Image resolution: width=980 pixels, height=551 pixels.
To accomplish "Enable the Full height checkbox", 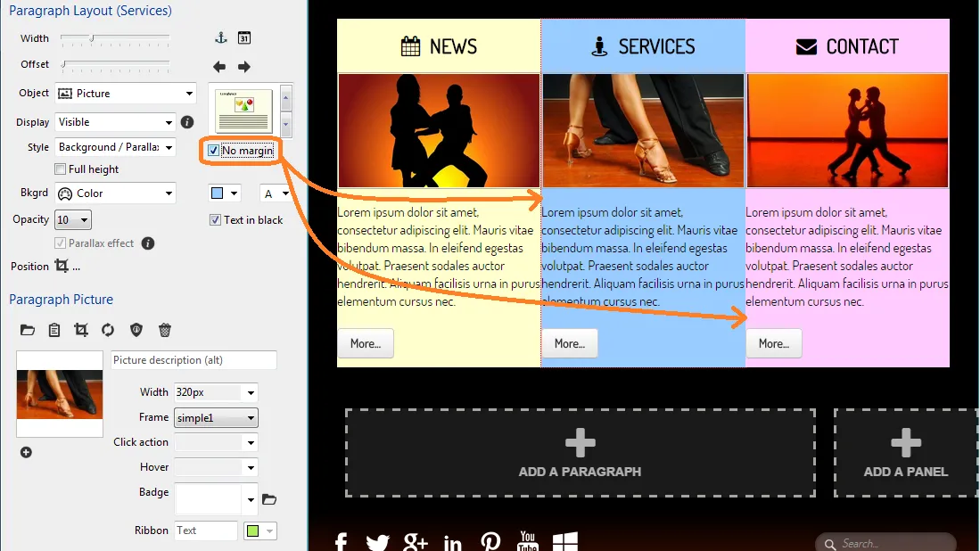I will coord(61,169).
